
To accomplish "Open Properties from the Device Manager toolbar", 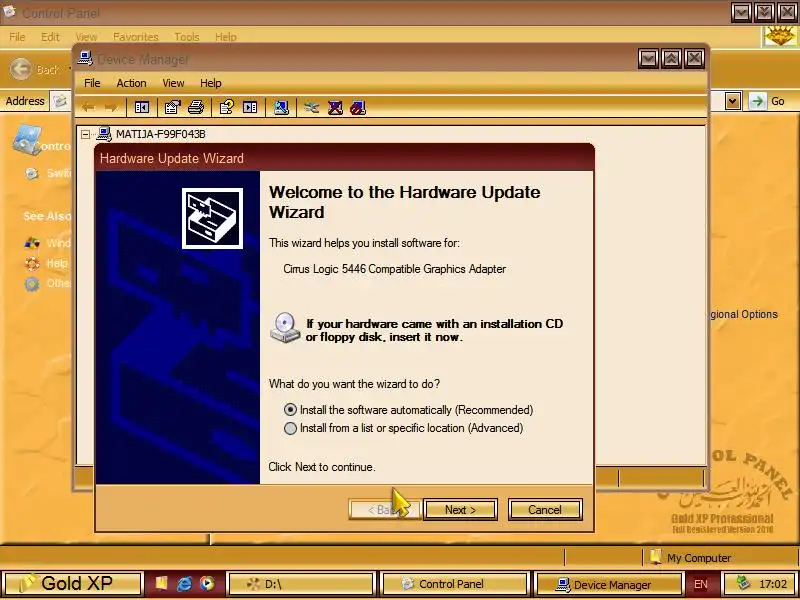I will (x=172, y=107).
